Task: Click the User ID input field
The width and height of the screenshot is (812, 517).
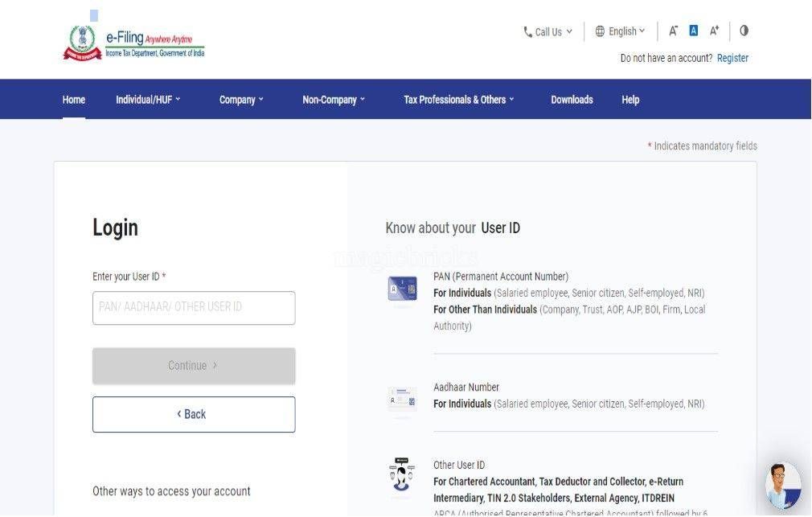Action: click(x=193, y=307)
